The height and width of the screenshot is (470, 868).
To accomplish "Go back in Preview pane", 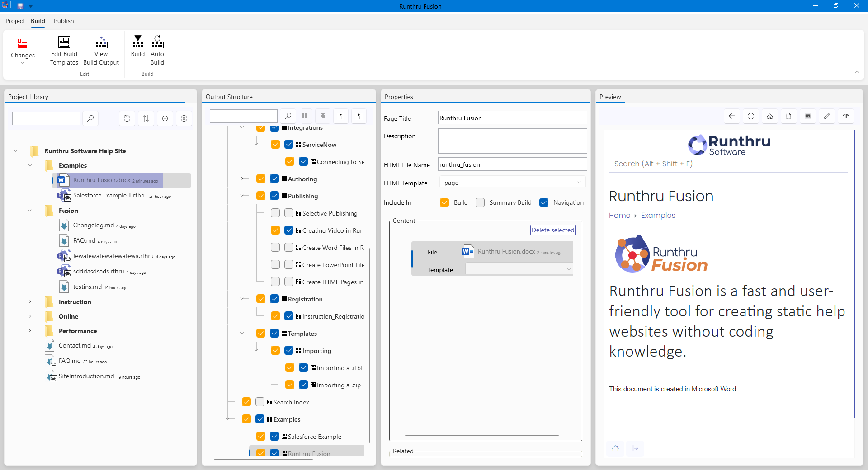I will point(732,116).
